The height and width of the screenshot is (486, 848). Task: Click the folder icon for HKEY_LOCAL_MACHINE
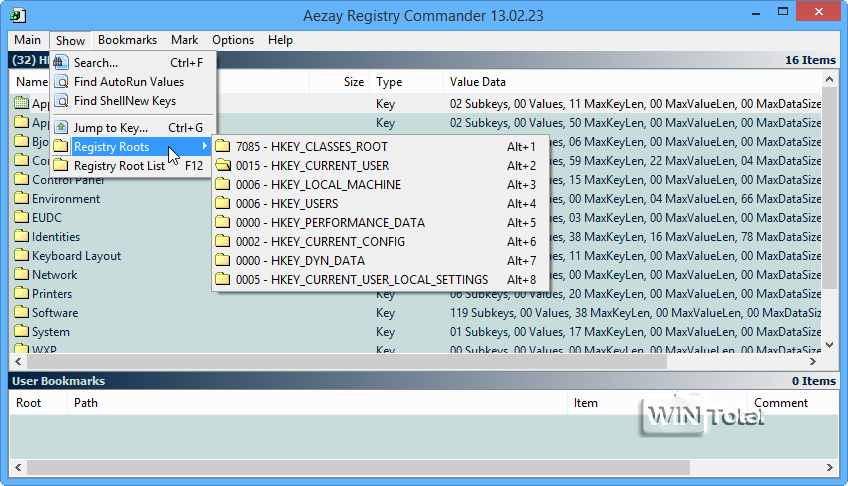(x=223, y=184)
